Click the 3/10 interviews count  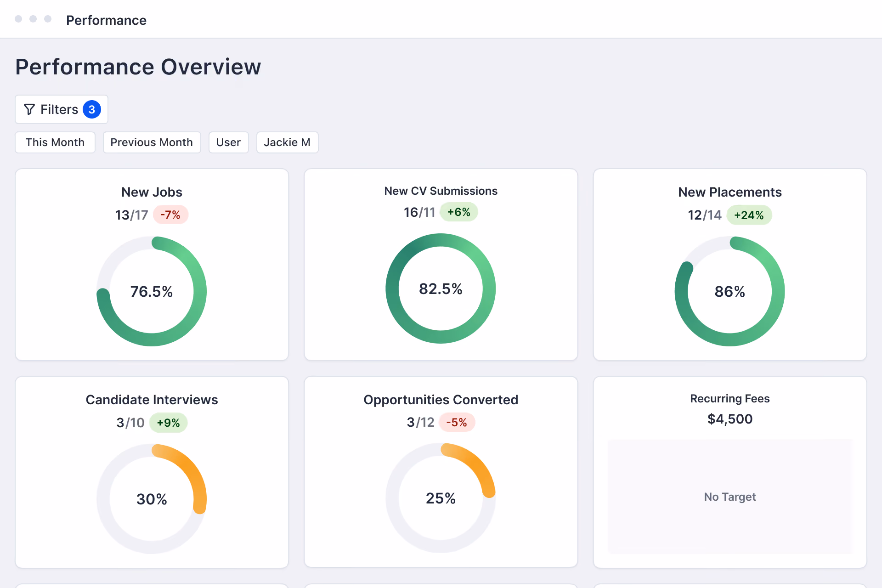point(130,423)
